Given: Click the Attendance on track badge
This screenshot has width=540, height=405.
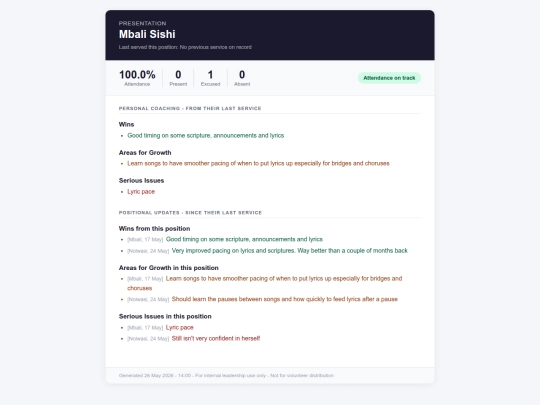Looking at the screenshot, I should pyautogui.click(x=389, y=78).
